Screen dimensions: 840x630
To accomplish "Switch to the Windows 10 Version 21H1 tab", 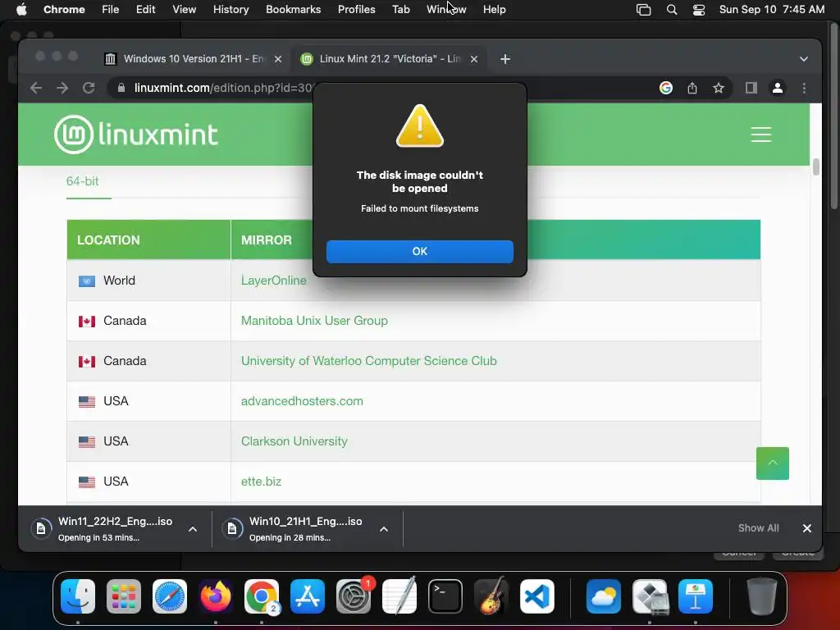I will [193, 59].
